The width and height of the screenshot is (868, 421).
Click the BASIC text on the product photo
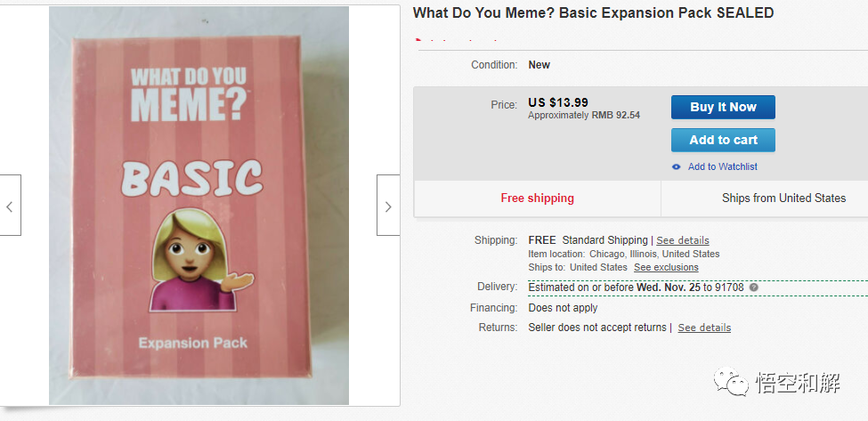point(191,177)
